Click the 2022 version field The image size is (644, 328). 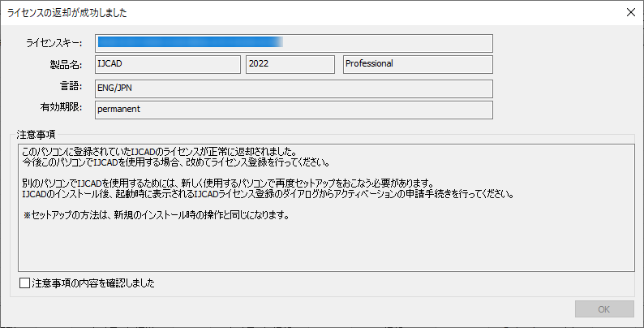[x=290, y=64]
